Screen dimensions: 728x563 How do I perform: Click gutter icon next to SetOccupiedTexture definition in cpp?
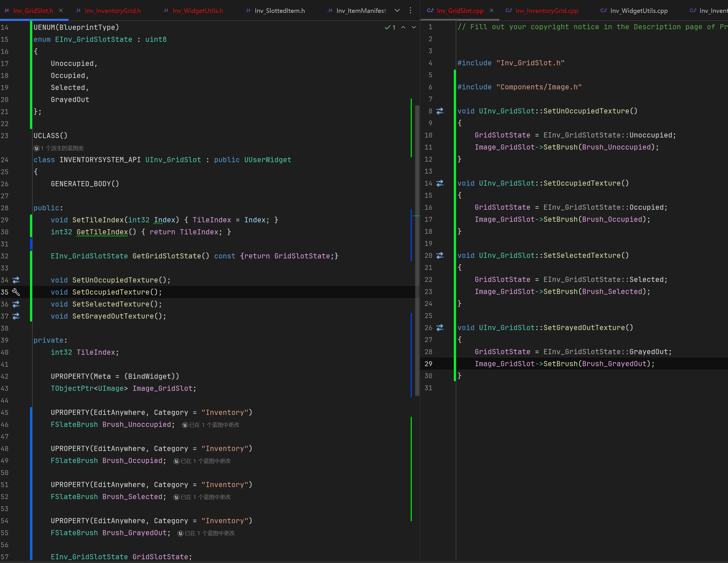440,183
